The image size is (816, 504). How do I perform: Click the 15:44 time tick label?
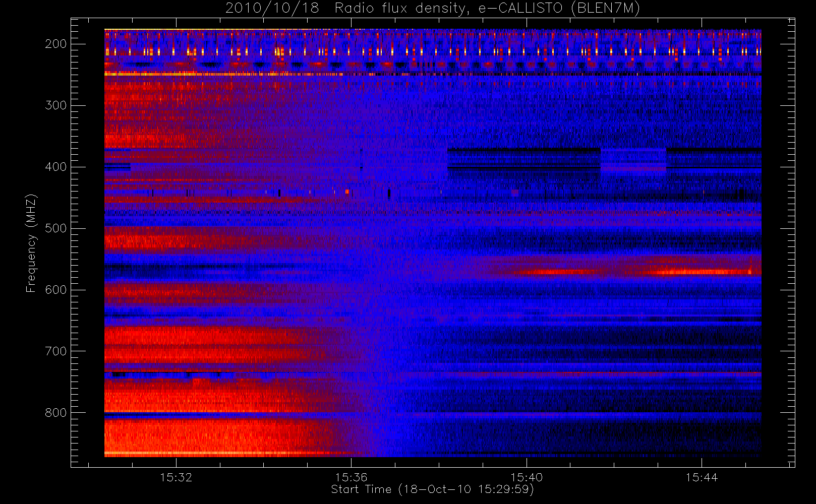(x=702, y=477)
